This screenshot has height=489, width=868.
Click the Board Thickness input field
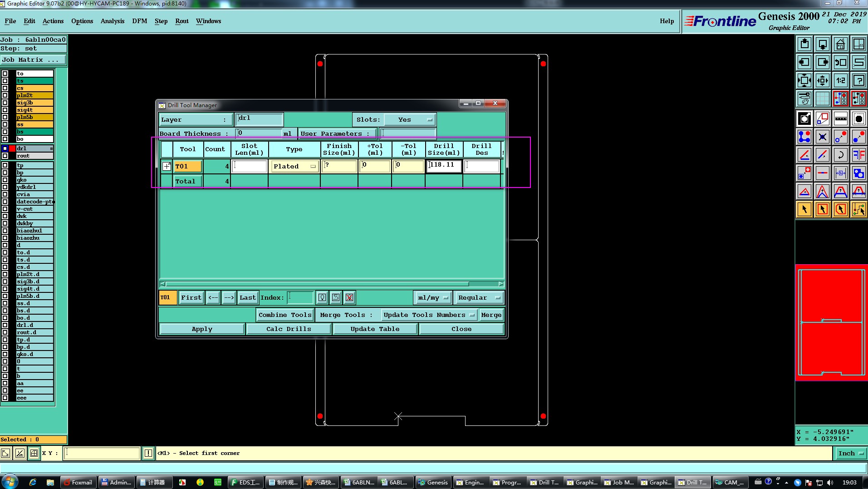tap(259, 133)
